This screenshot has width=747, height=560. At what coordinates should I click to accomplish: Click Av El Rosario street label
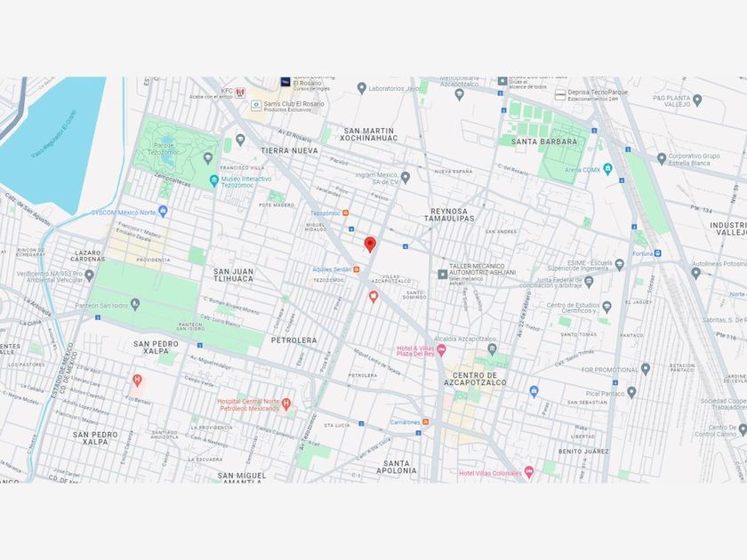point(295,136)
